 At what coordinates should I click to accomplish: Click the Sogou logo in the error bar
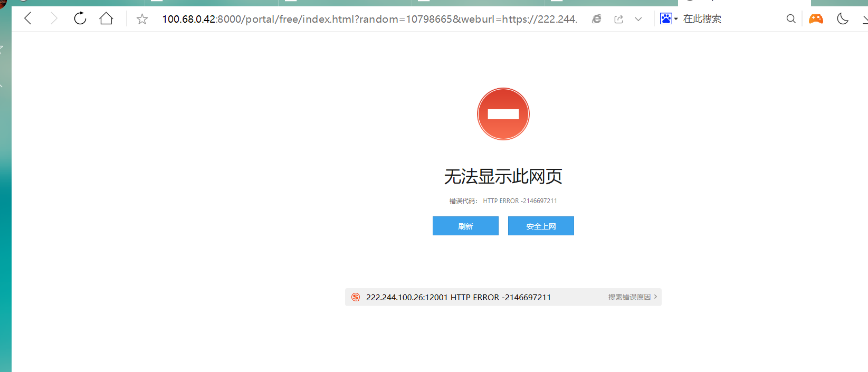[356, 297]
